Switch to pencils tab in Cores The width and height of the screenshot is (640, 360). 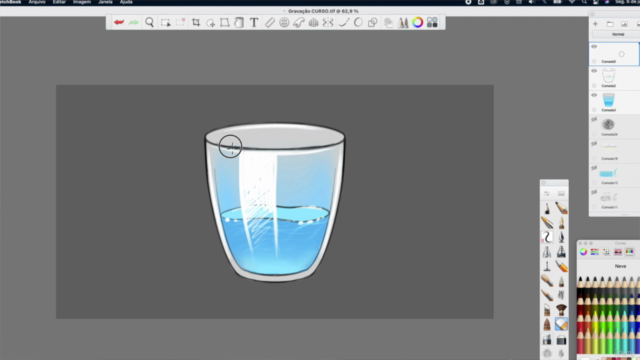click(x=629, y=252)
